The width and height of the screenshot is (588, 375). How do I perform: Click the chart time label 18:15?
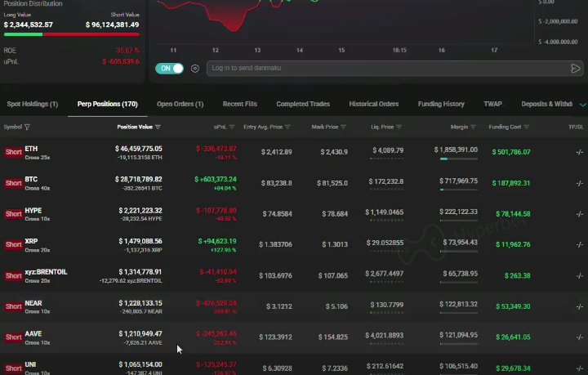tap(399, 51)
